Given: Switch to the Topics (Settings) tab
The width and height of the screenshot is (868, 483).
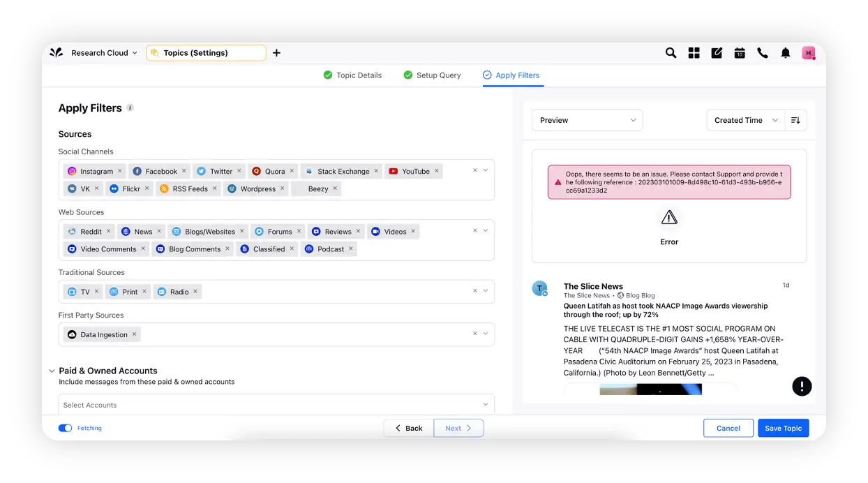Looking at the screenshot, I should (206, 53).
